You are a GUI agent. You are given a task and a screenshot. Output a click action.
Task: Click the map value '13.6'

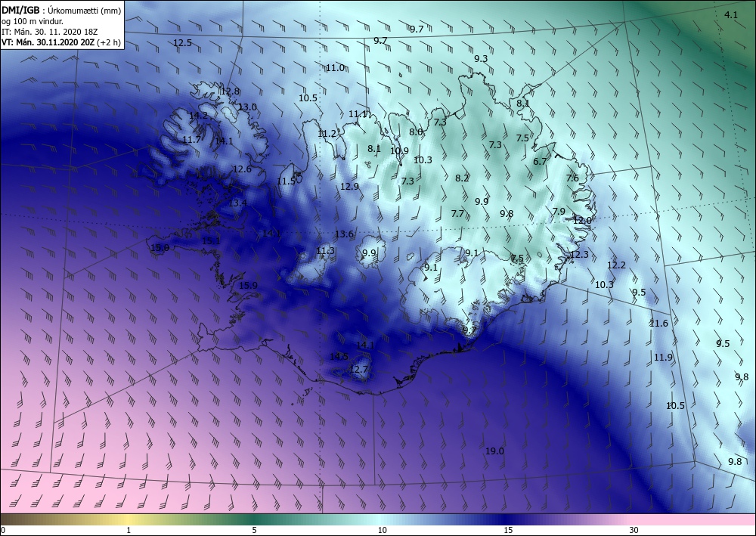click(x=344, y=234)
